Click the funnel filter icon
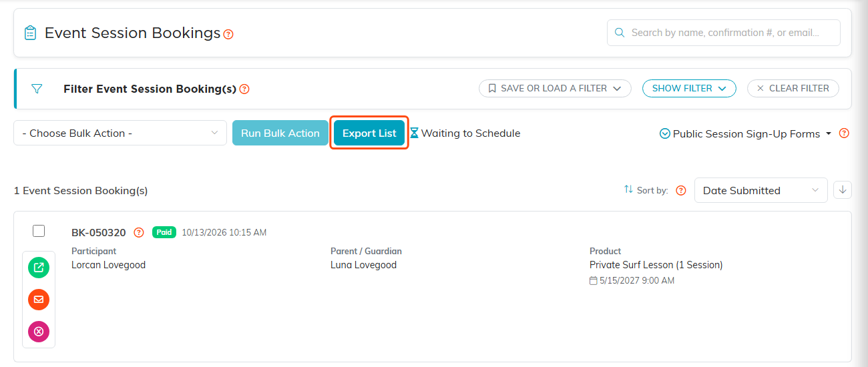 coord(37,89)
